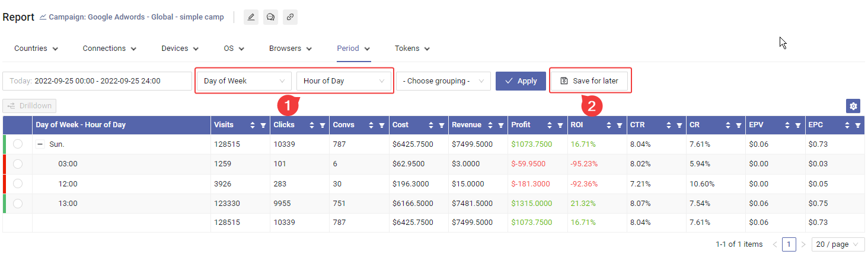
Task: Click the Apply button
Action: click(521, 81)
